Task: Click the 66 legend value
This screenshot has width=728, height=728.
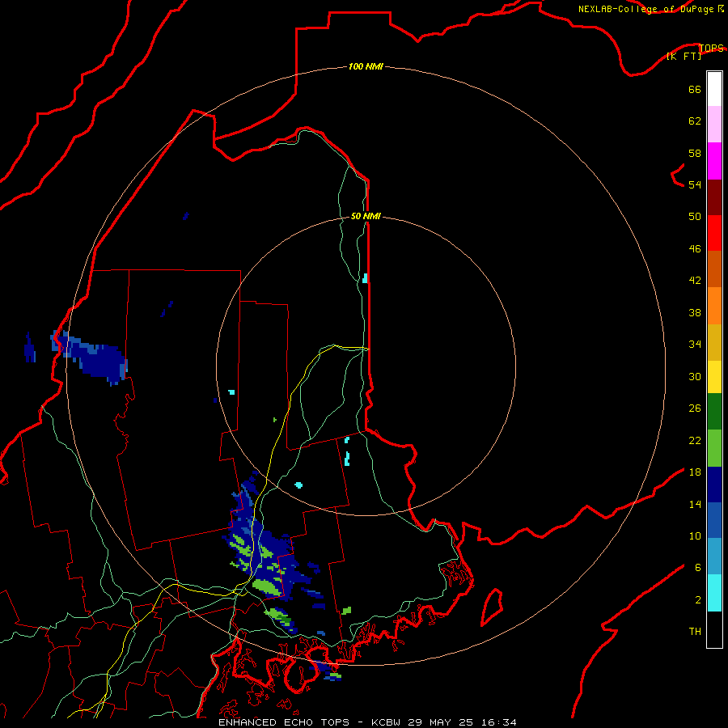Action: [x=695, y=89]
